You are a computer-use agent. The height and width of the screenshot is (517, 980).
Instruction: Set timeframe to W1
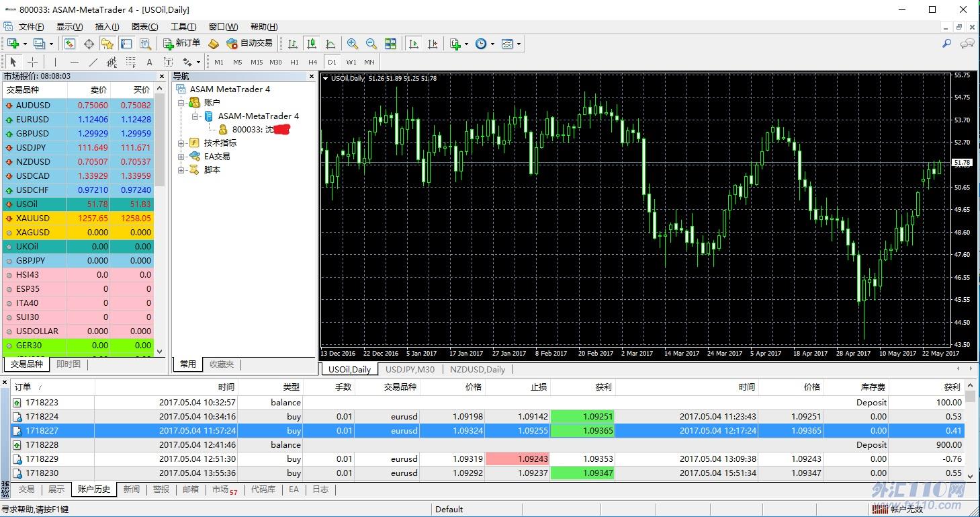click(351, 62)
